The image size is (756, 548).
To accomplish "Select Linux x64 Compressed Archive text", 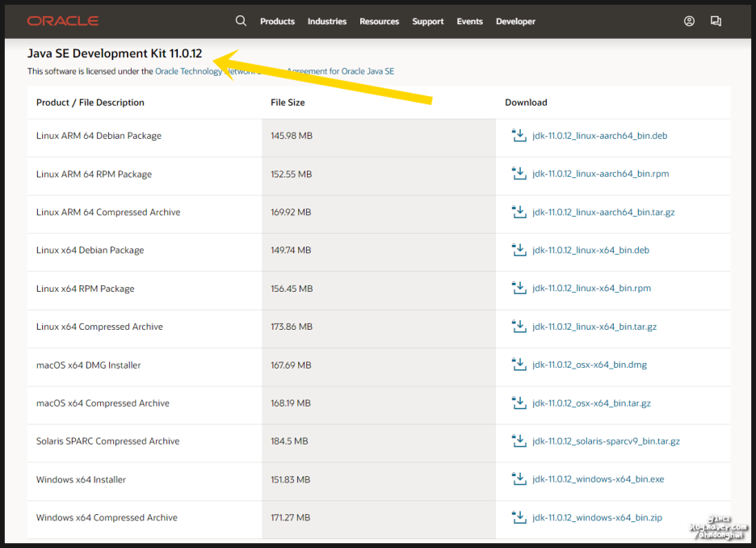I will point(99,327).
